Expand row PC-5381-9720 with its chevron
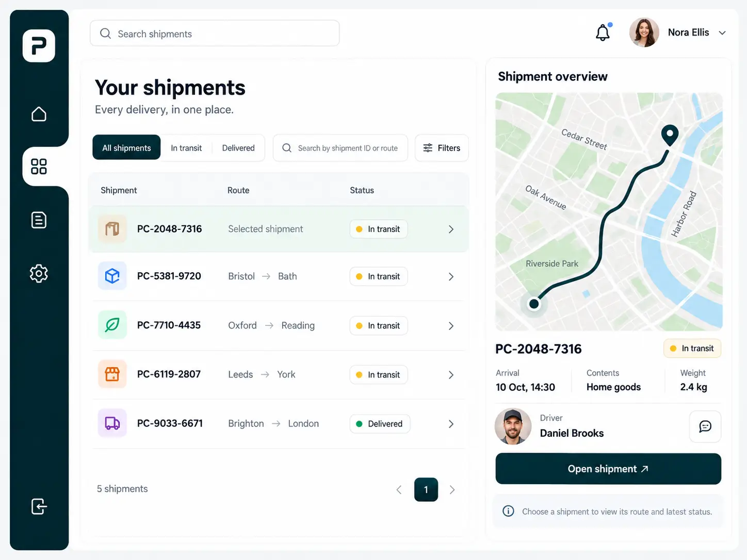 point(451,276)
